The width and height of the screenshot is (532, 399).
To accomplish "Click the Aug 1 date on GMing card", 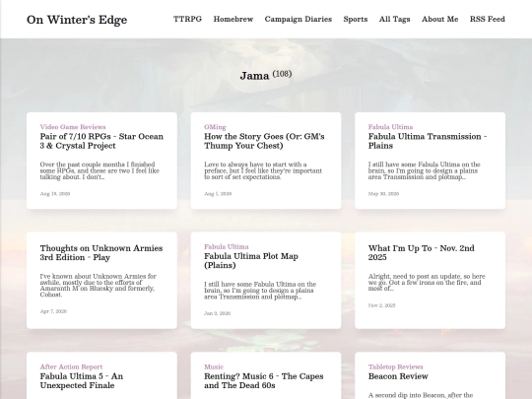I will pyautogui.click(x=218, y=194).
